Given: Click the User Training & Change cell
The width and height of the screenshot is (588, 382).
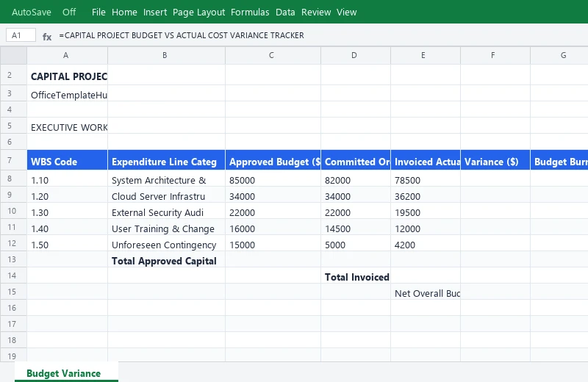Looking at the screenshot, I should pyautogui.click(x=167, y=227).
